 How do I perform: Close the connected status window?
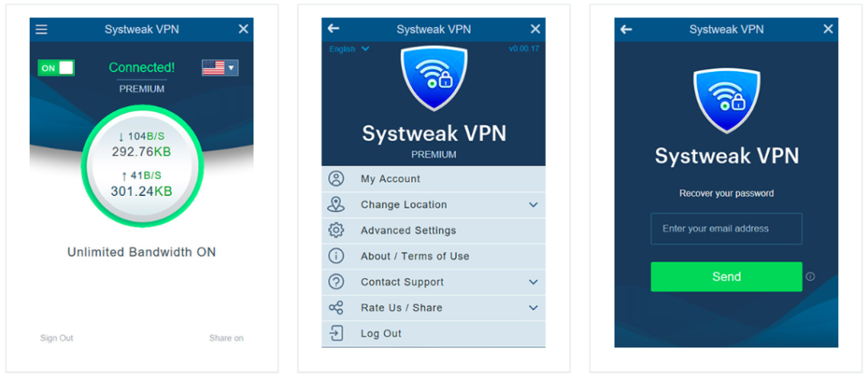point(243,30)
